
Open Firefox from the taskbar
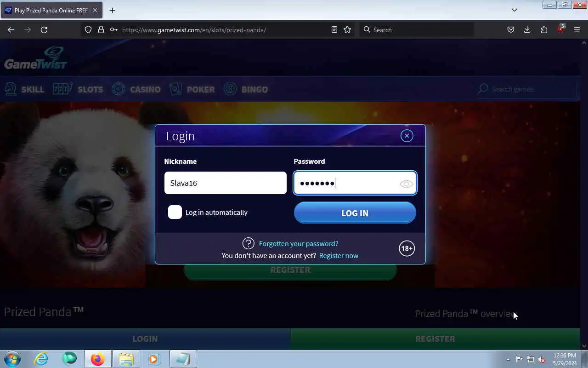point(97,359)
